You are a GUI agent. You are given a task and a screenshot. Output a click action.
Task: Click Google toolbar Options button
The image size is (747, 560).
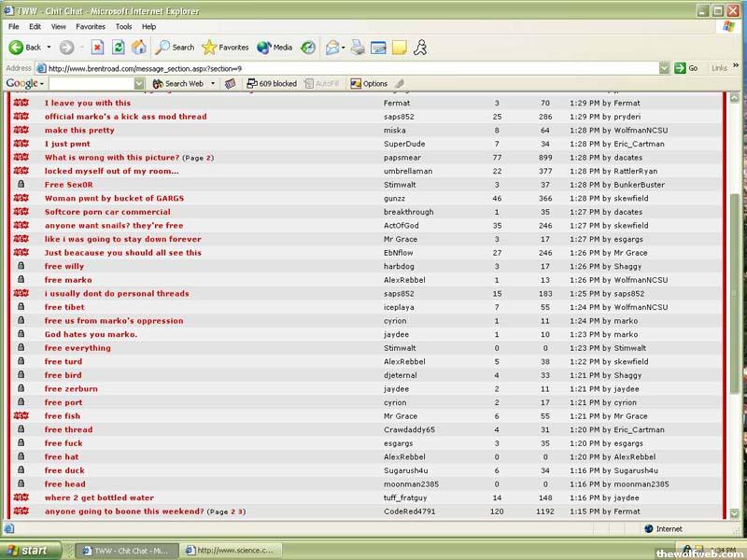point(369,84)
